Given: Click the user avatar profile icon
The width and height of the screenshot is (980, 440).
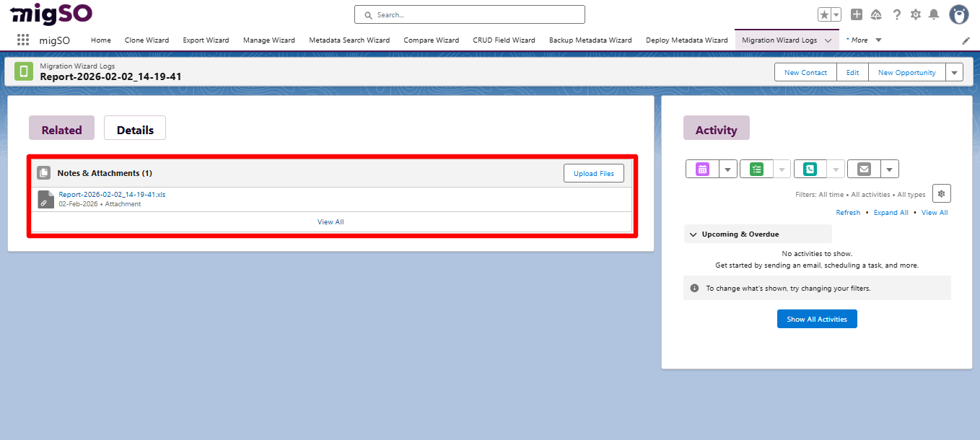Looking at the screenshot, I should click(958, 14).
